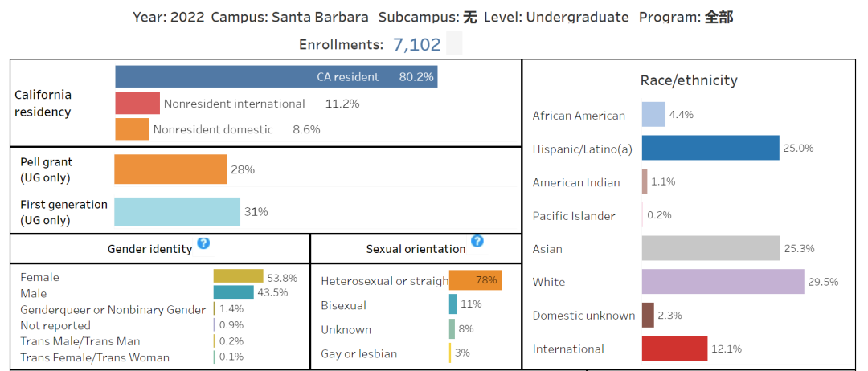Click the Bisexual bar
The image size is (868, 371).
click(452, 304)
